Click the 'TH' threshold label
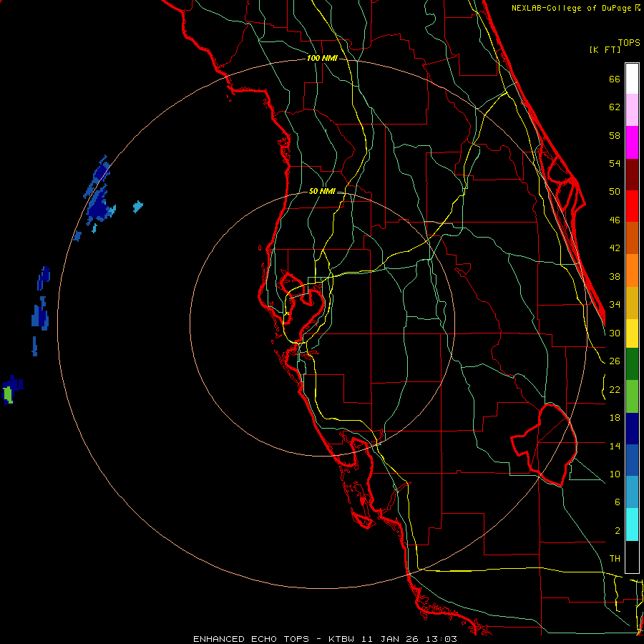Viewport: 644px width, 644px height. coord(615,559)
